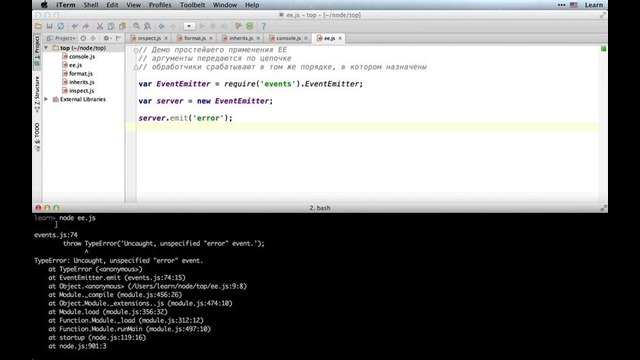Toggle the TODO side tool window
The width and height of the screenshot is (640, 360).
pos(37,137)
